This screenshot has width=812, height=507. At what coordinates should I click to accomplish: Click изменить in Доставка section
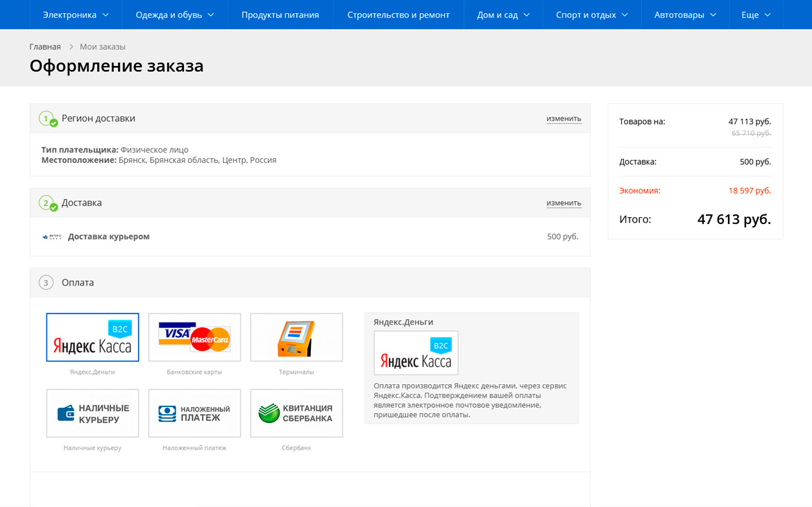tap(564, 203)
